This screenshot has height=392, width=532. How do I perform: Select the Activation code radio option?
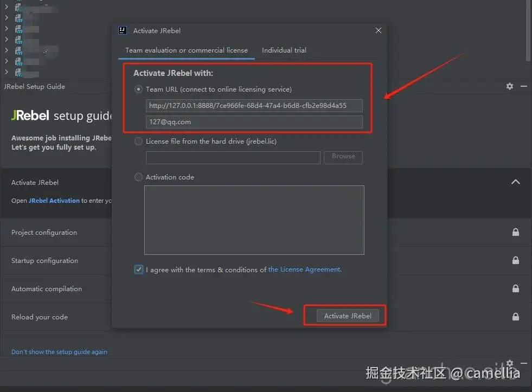138,177
